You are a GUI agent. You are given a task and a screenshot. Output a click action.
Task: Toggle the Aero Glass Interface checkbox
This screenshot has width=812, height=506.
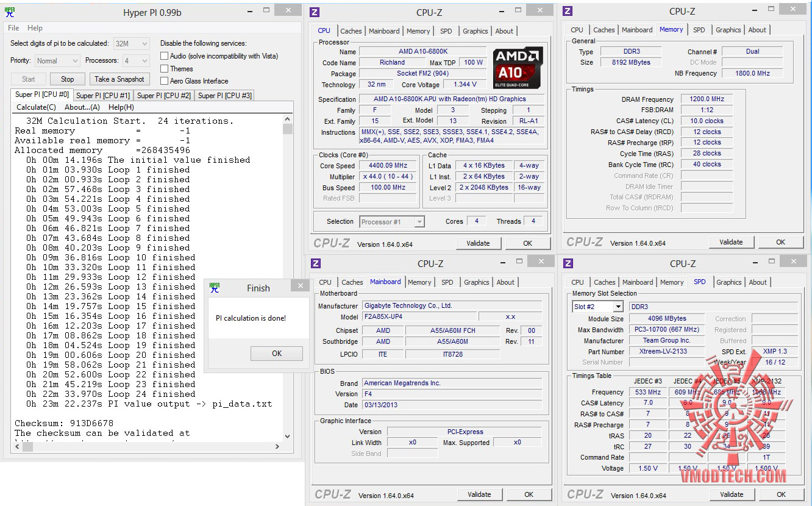tap(165, 81)
